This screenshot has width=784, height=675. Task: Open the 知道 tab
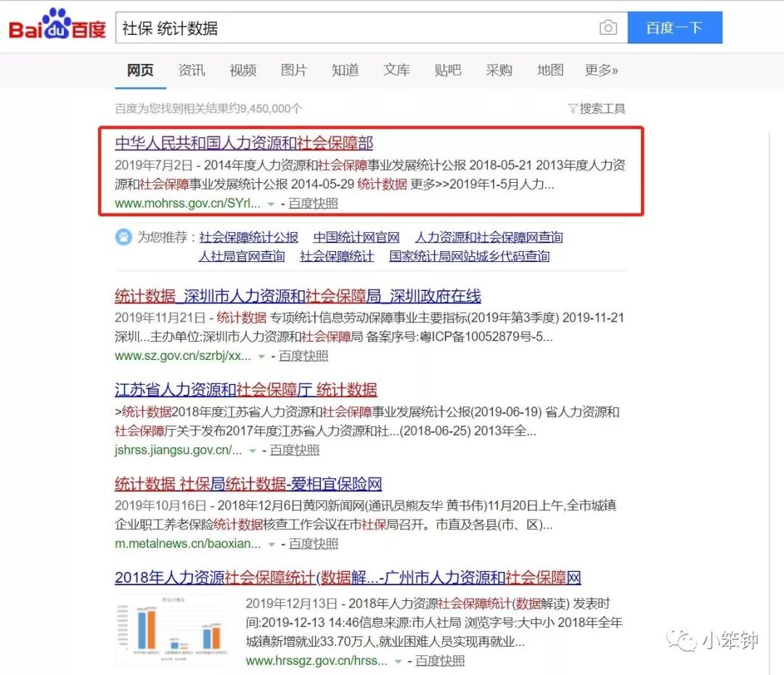[346, 70]
